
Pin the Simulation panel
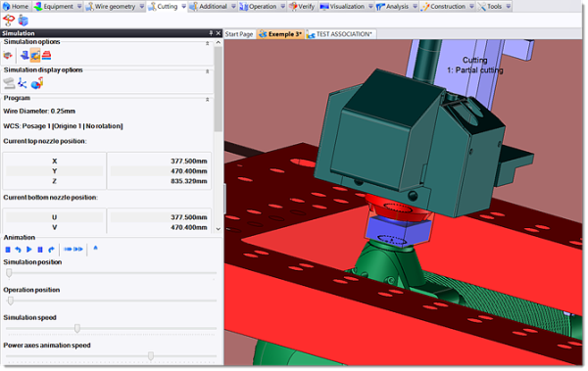pyautogui.click(x=211, y=33)
